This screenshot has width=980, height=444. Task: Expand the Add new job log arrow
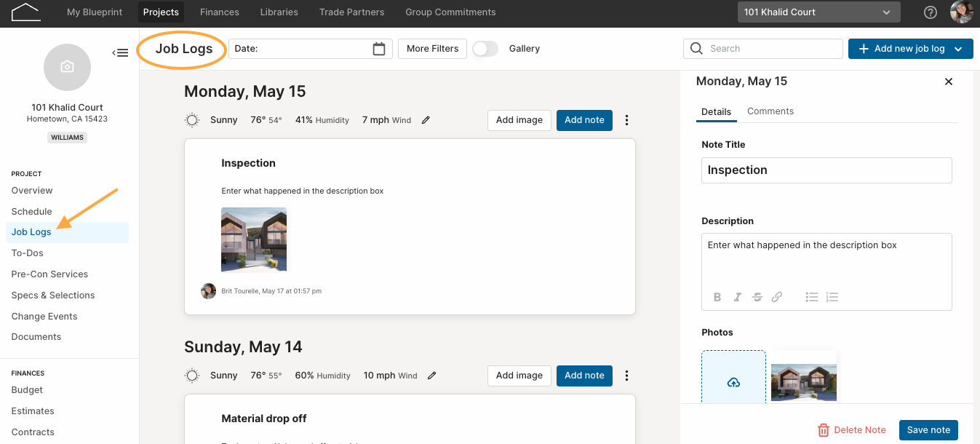(x=958, y=49)
